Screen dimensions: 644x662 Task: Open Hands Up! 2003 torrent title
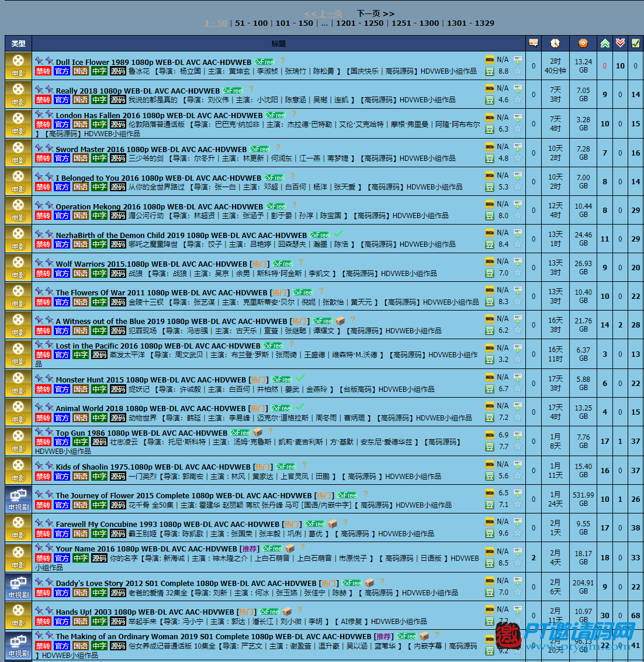(x=145, y=612)
